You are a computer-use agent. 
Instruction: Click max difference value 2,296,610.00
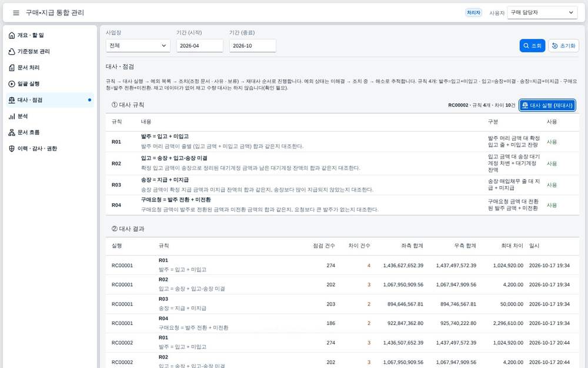508,323
